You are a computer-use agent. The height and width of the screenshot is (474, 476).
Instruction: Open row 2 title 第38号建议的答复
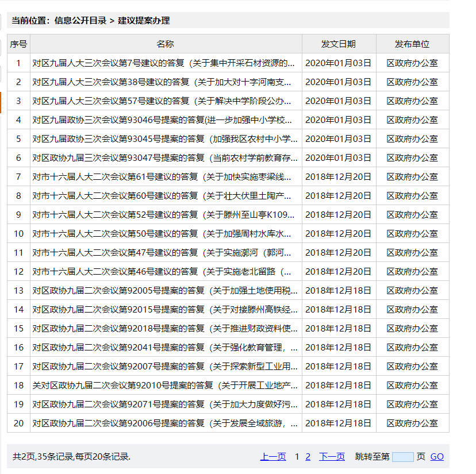pyautogui.click(x=162, y=82)
